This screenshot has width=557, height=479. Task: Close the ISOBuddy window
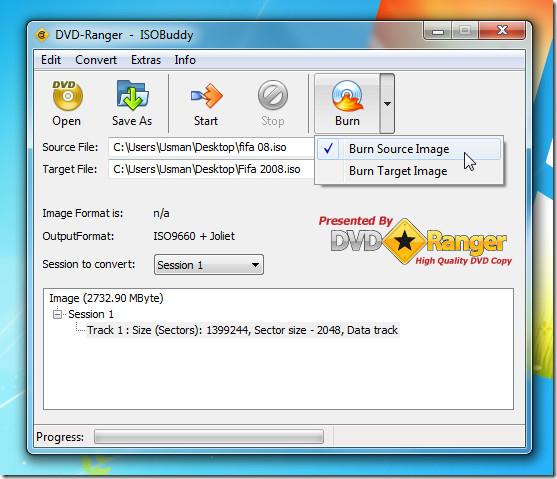click(502, 31)
